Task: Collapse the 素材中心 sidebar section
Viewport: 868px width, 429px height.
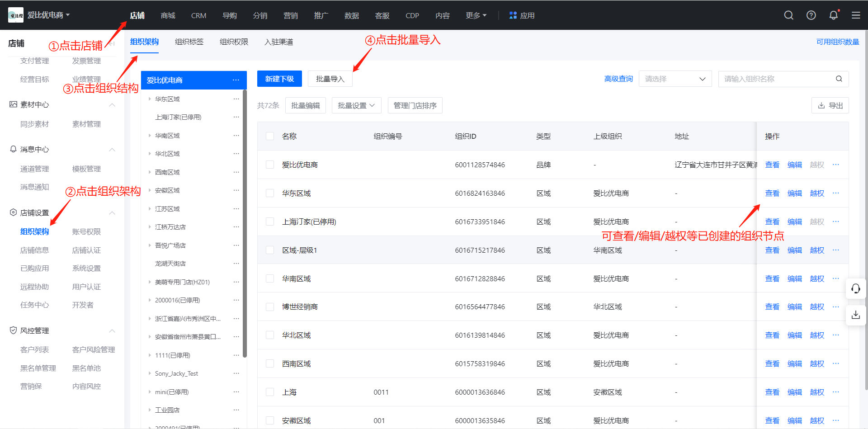Action: [x=112, y=104]
